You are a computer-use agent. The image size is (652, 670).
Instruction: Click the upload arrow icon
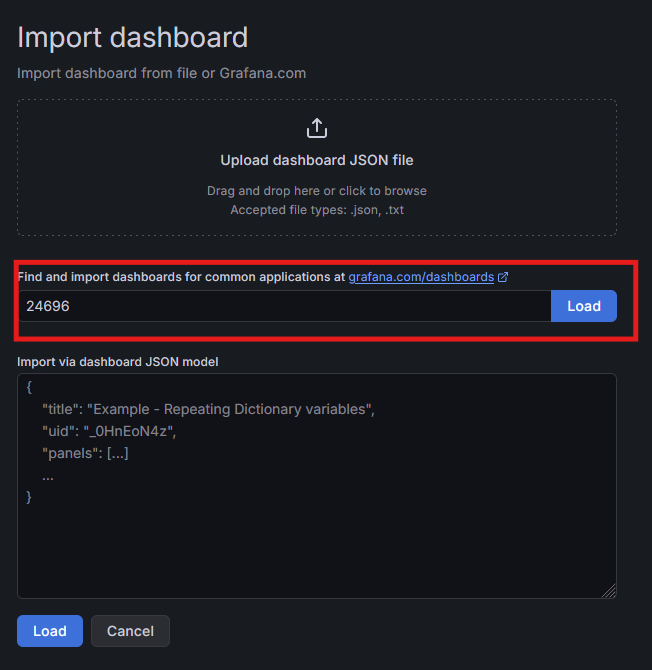(316, 129)
